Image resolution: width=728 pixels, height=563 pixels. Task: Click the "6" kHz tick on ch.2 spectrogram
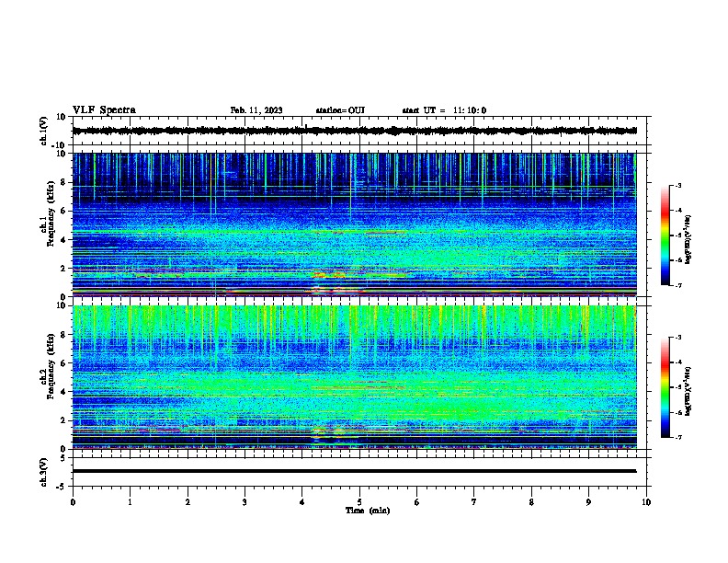point(63,363)
